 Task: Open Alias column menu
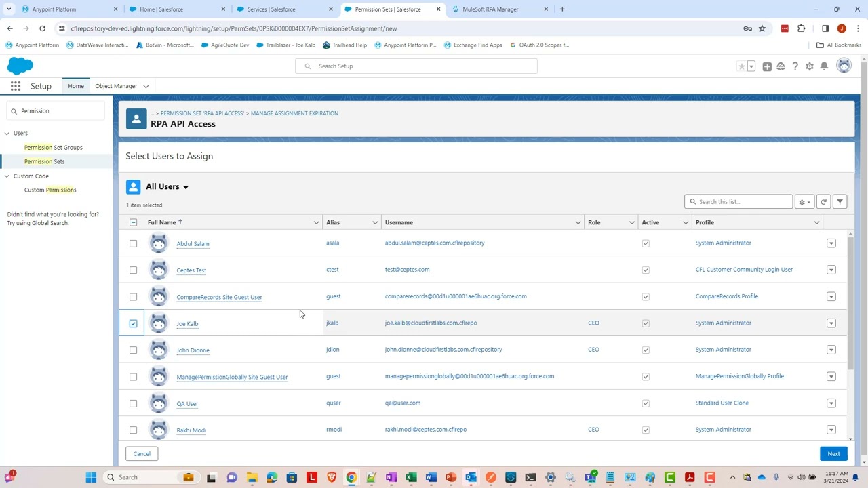point(374,222)
